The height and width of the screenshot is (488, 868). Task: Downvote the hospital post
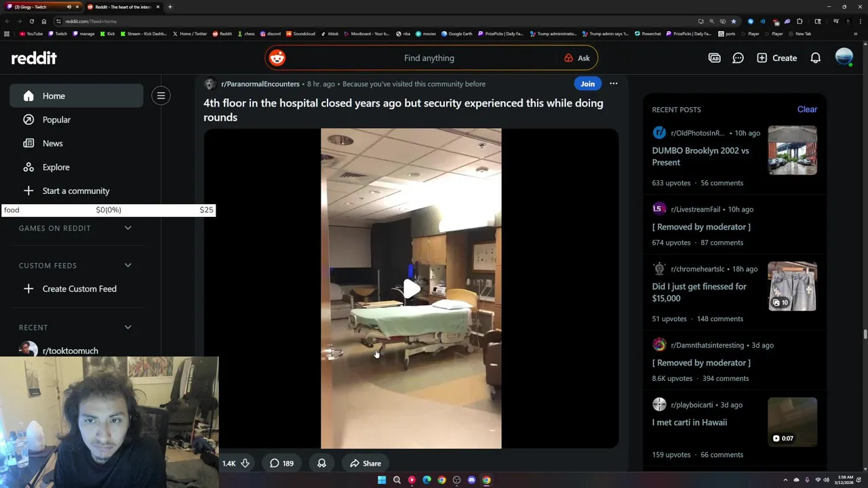tap(245, 464)
